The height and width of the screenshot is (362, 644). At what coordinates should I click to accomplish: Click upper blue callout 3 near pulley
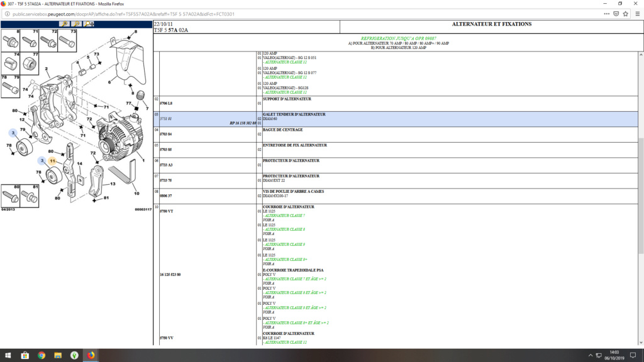[13, 133]
